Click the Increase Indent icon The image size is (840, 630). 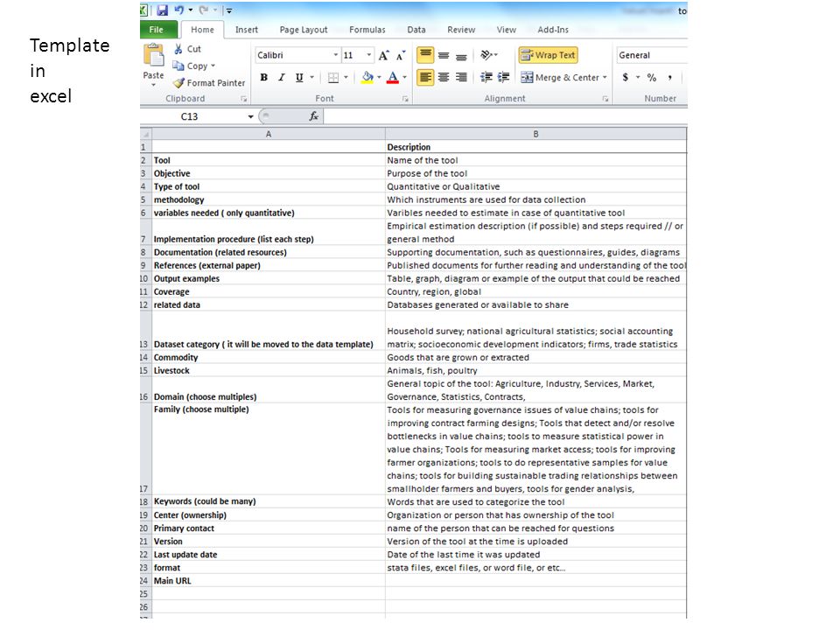click(504, 78)
